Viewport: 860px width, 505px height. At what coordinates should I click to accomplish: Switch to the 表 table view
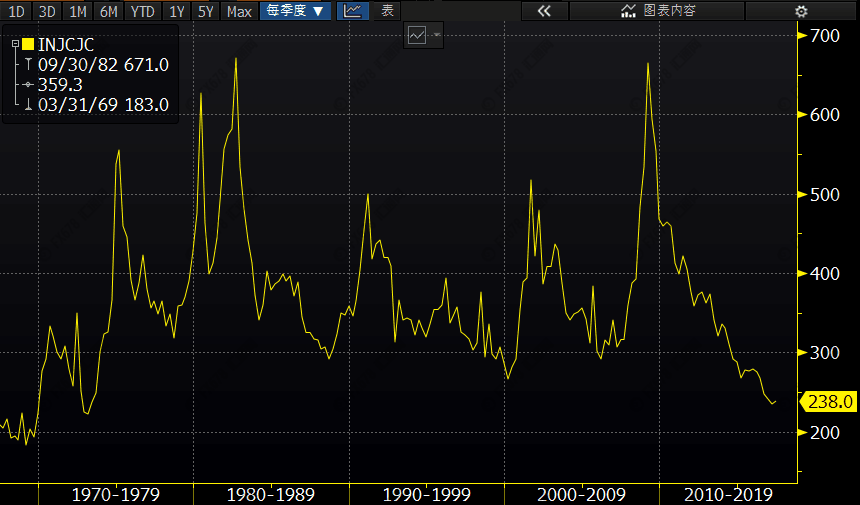[x=387, y=11]
